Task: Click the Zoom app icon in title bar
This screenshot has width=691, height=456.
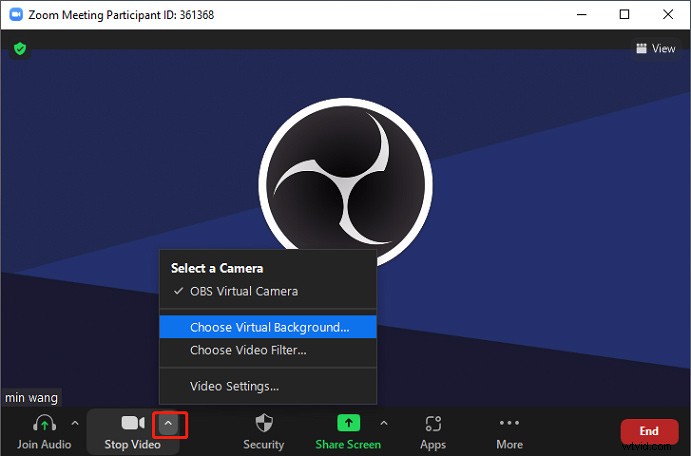Action: 16,15
